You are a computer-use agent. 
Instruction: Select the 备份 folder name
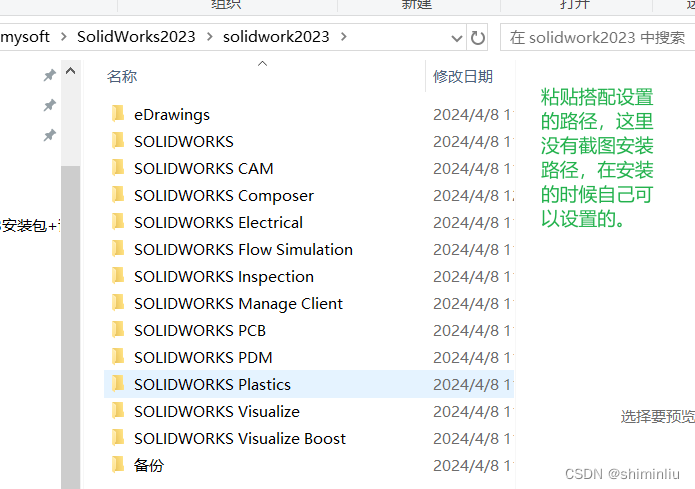(x=149, y=466)
